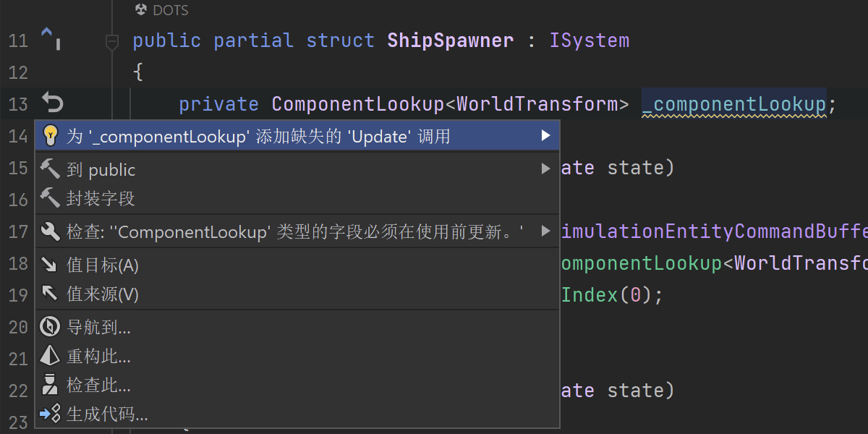Click the _componentLookup field name in code
This screenshot has width=868, height=434.
coord(733,104)
